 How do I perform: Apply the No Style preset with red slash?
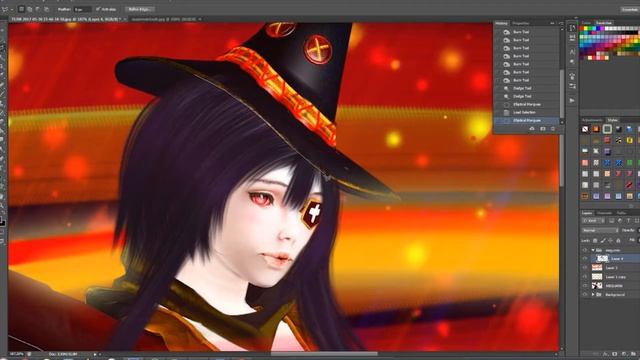pyautogui.click(x=585, y=129)
